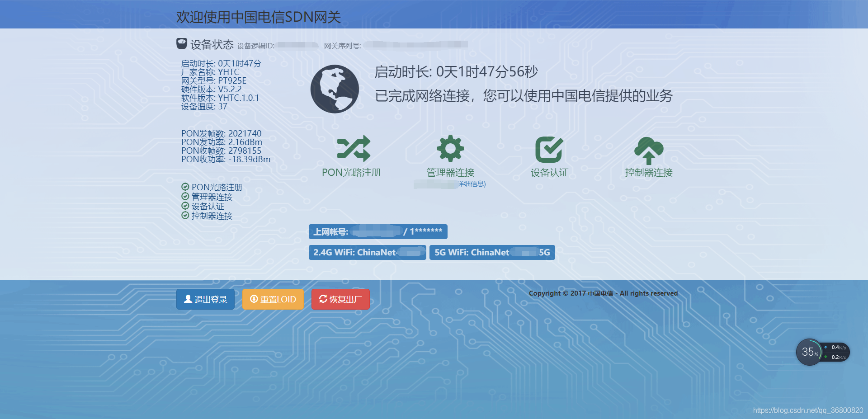Click the 2.4G WiFi ChinaNet badge
Screen dimensions: 868x419
(x=367, y=252)
